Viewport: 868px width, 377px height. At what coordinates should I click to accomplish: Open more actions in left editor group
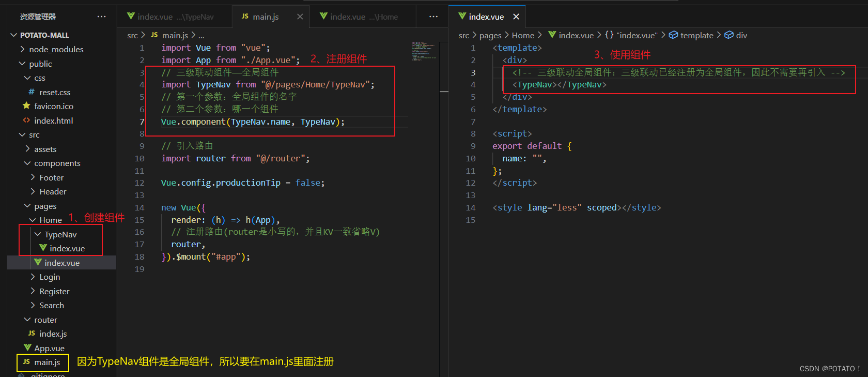[x=433, y=17]
